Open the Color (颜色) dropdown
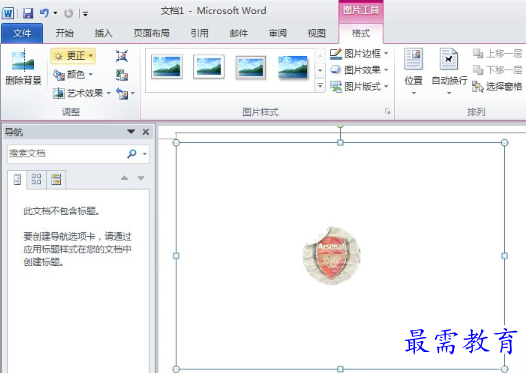The width and height of the screenshot is (526, 373). point(73,74)
